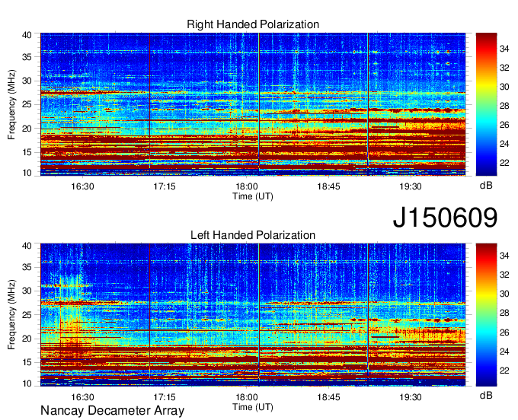Click the Left Handed Polarization title

pyautogui.click(x=253, y=235)
